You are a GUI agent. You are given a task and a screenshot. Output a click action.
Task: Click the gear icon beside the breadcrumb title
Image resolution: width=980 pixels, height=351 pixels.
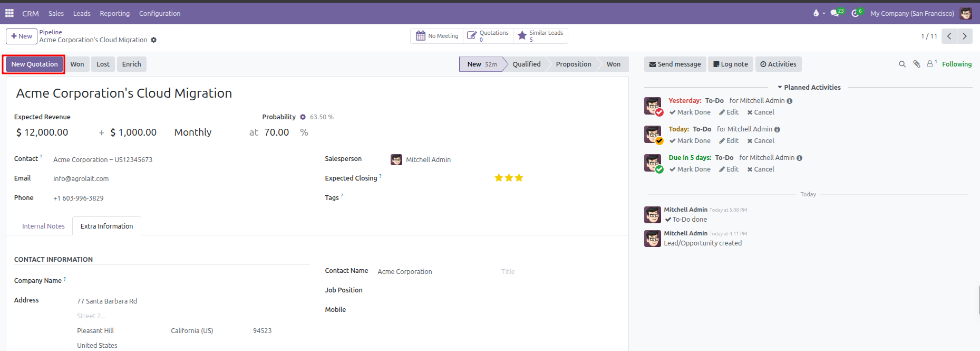[154, 40]
